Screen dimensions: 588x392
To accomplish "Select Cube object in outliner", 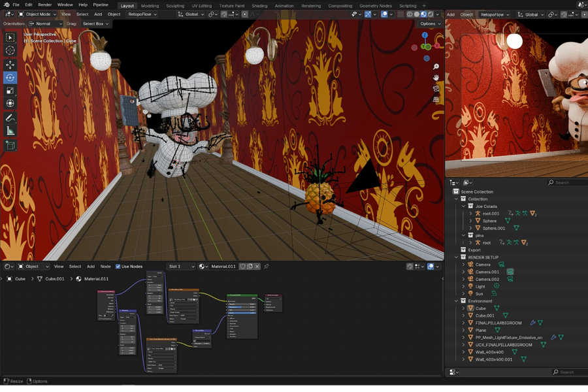I will 480,308.
